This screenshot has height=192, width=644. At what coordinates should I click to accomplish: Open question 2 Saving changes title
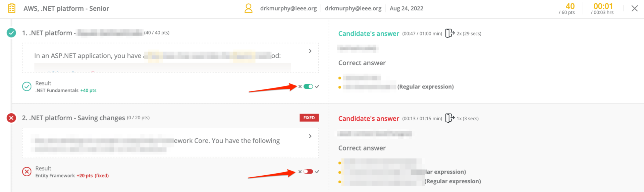(x=73, y=118)
